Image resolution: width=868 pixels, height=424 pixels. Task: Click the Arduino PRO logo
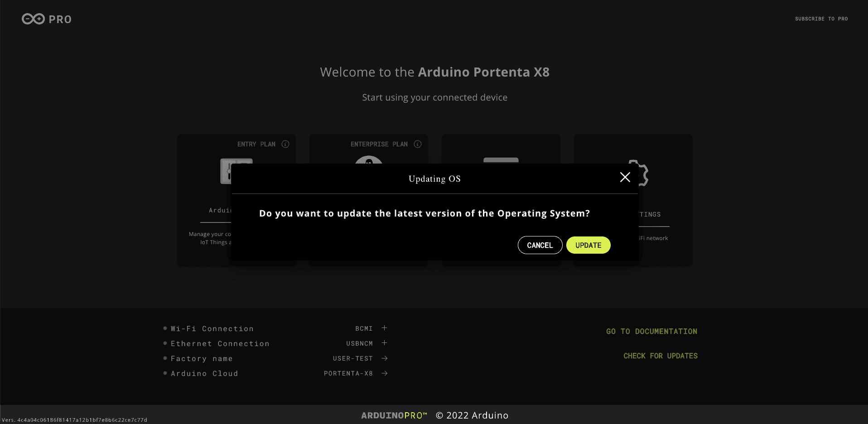click(47, 19)
